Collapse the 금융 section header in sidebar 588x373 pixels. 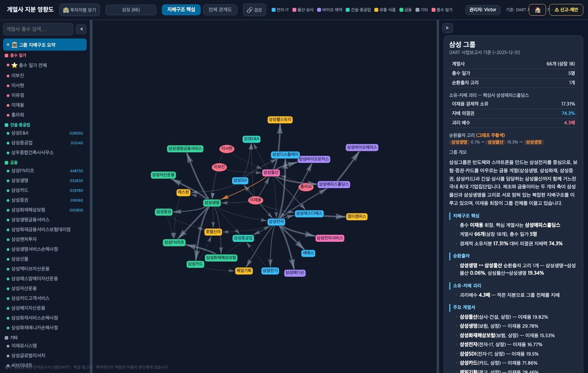45,162
